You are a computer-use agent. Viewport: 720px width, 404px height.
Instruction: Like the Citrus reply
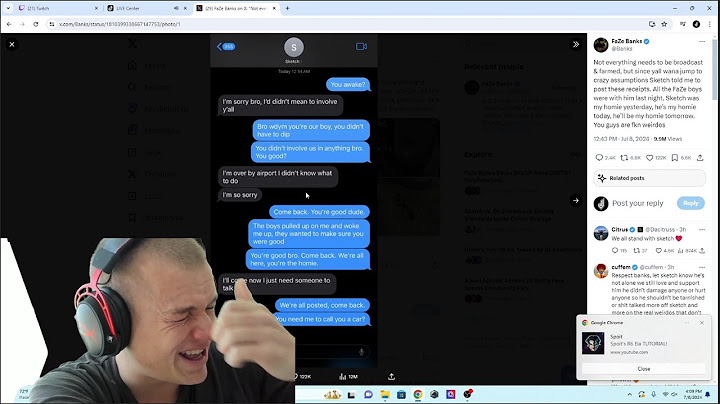point(658,250)
